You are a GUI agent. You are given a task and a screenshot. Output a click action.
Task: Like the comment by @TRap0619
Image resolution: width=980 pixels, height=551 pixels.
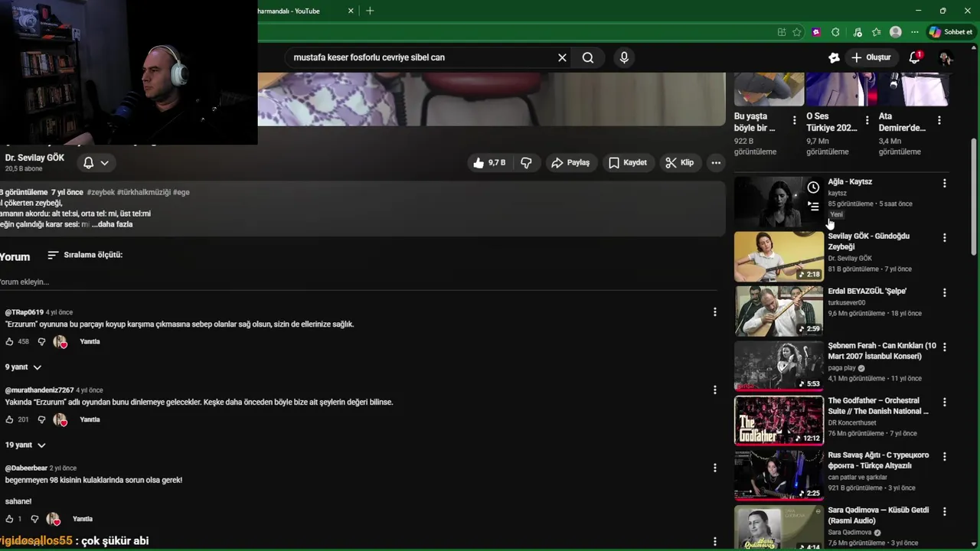pyautogui.click(x=10, y=341)
